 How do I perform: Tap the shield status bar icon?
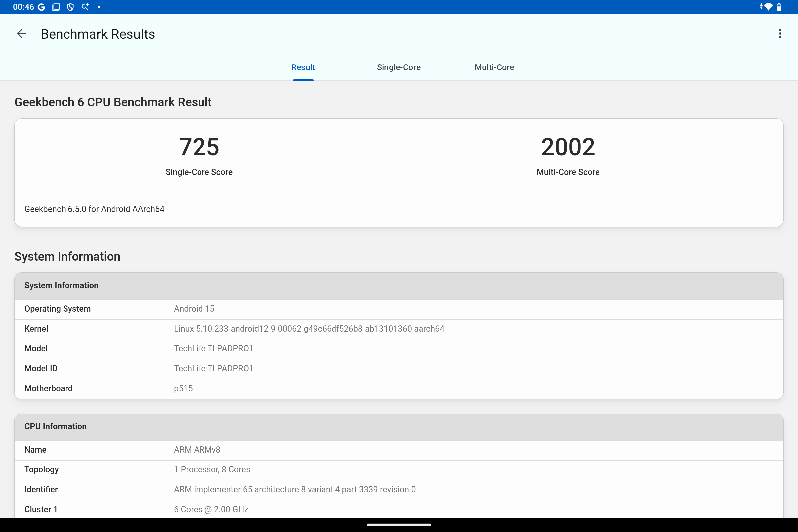(70, 7)
